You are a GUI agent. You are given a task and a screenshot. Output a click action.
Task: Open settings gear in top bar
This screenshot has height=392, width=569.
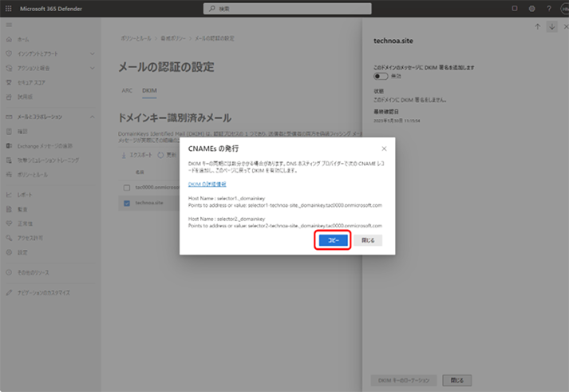531,9
